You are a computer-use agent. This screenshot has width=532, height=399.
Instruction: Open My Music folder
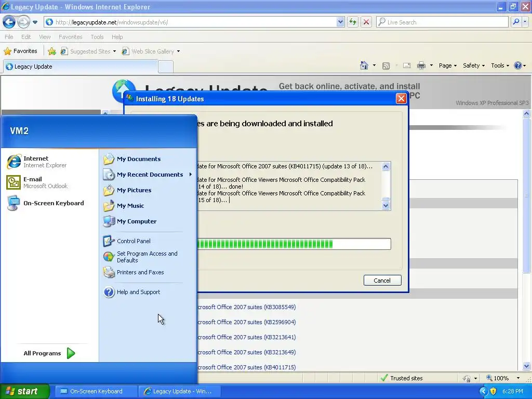[124, 206]
